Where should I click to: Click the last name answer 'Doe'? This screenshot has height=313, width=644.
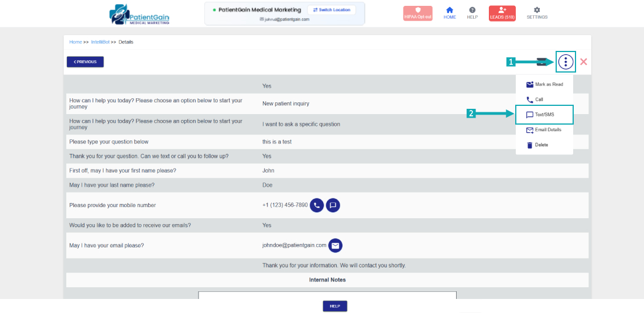[268, 185]
